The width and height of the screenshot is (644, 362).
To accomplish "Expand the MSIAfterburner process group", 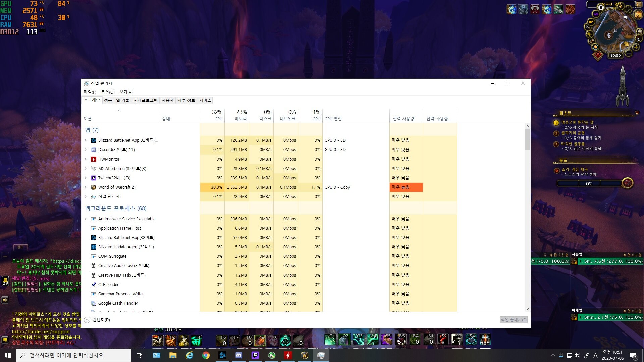I will [86, 169].
